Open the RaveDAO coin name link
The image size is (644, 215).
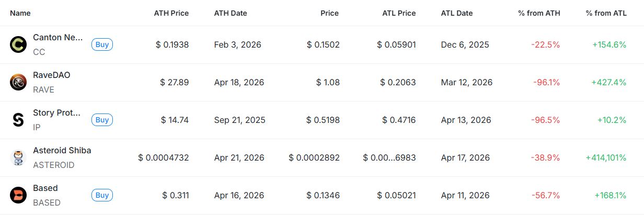[51, 75]
